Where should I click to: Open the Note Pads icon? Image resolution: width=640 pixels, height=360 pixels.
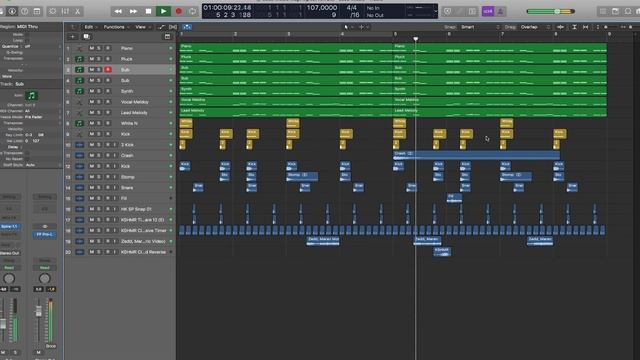point(615,11)
